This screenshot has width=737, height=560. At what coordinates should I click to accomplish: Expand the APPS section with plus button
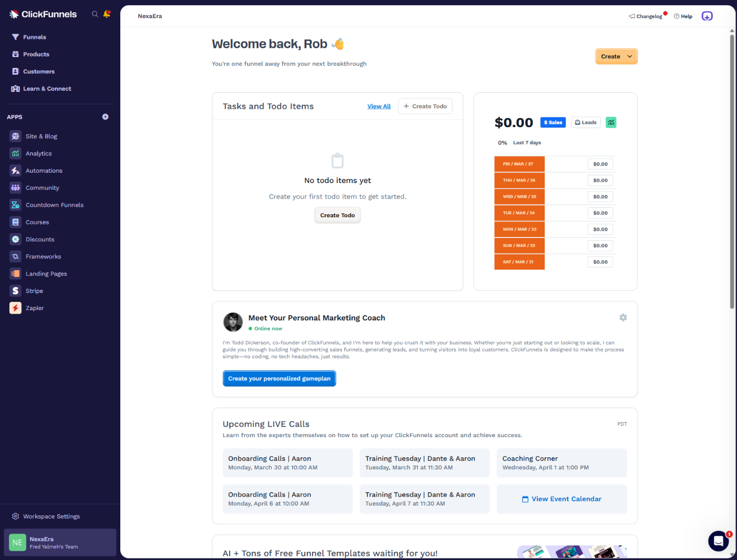coord(105,117)
